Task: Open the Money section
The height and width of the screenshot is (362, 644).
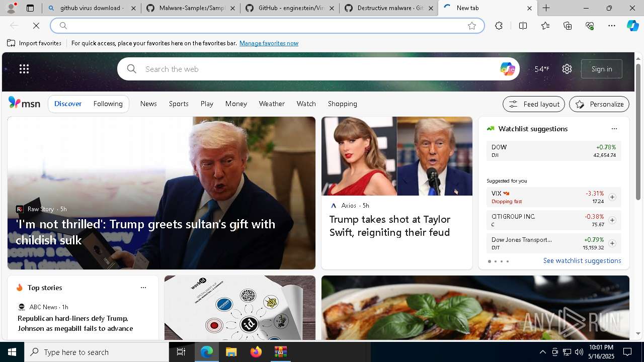Action: click(236, 104)
